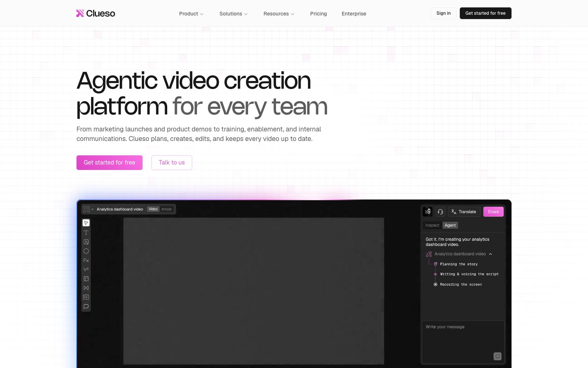Image resolution: width=588 pixels, height=368 pixels.
Task: Click the pink Share button
Action: coord(493,212)
